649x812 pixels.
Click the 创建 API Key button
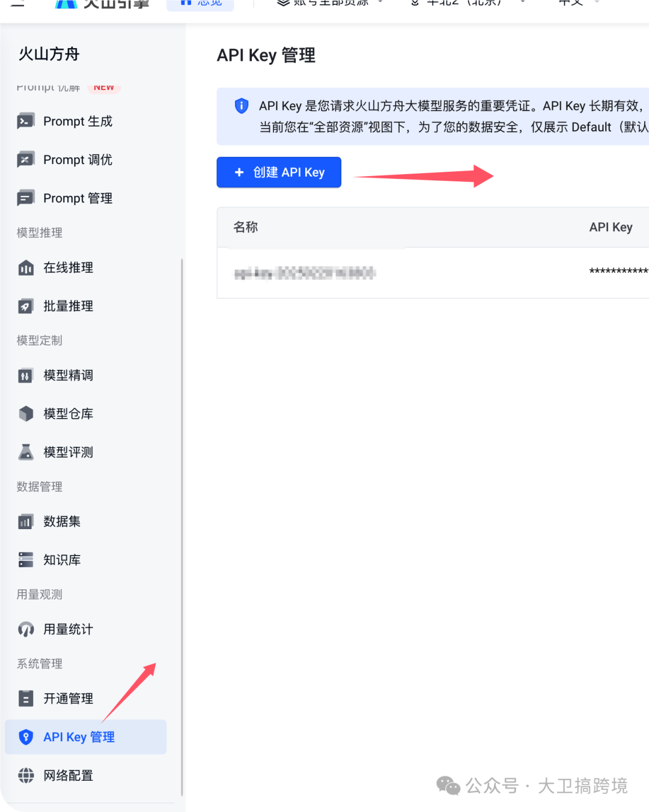[x=278, y=172]
